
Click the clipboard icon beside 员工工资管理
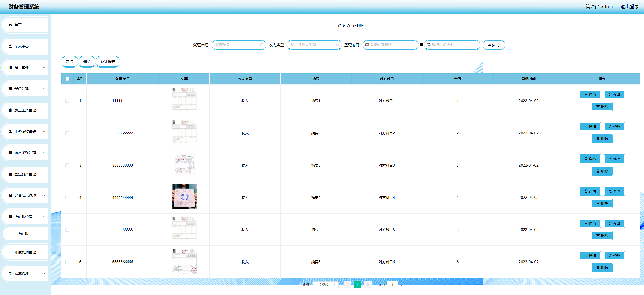(10, 110)
